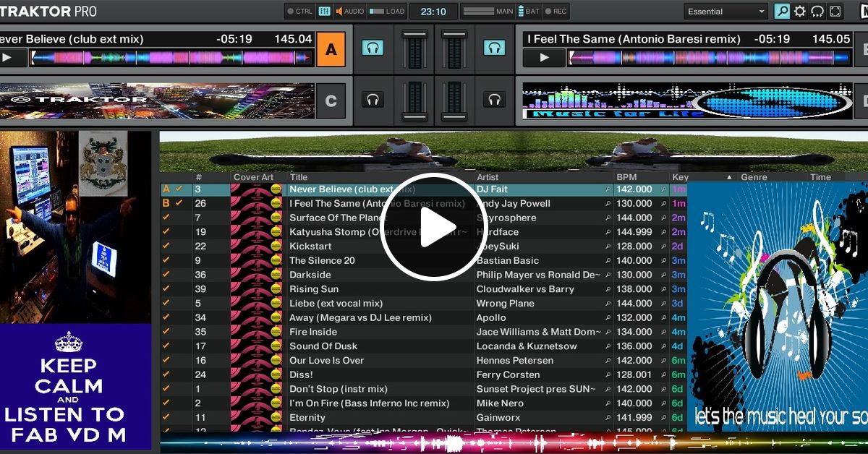The image size is (868, 454).
Task: Click the fullscreen icon in the header bar
Action: tap(835, 11)
